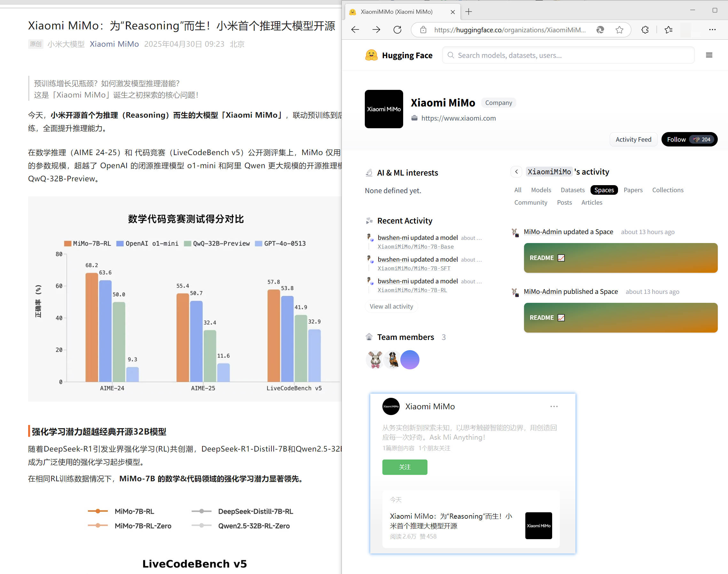The height and width of the screenshot is (574, 728).
Task: Click the Company badge
Action: [x=498, y=103]
